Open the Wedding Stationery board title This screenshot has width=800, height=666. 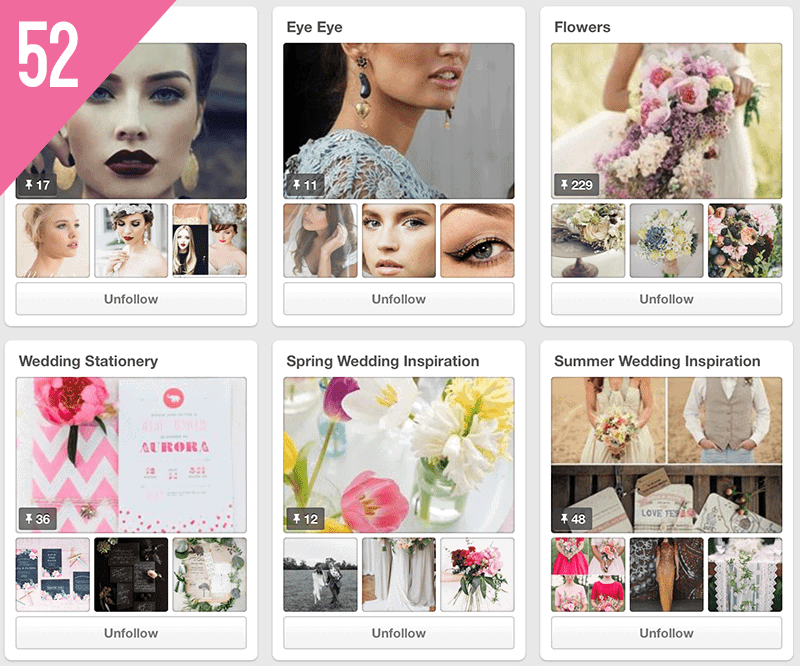point(88,361)
